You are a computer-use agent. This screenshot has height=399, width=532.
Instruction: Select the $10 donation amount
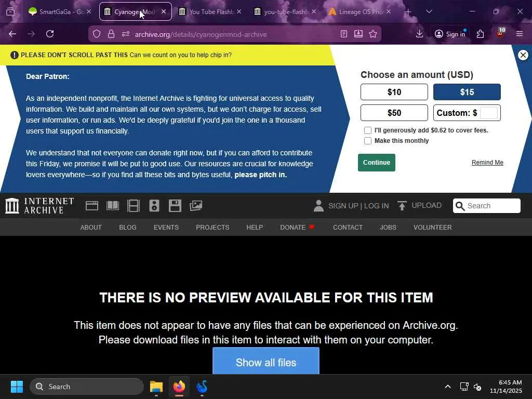[x=394, y=92]
